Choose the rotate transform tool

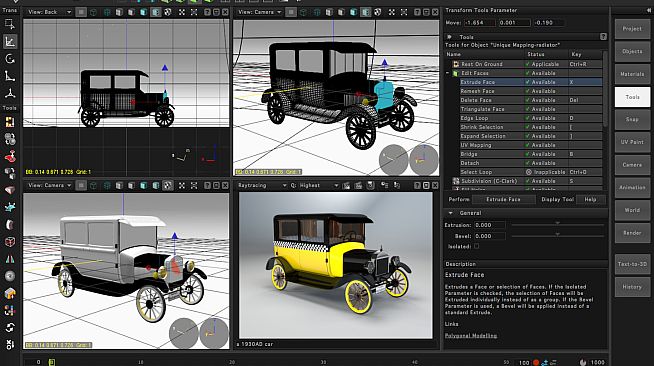tap(10, 59)
